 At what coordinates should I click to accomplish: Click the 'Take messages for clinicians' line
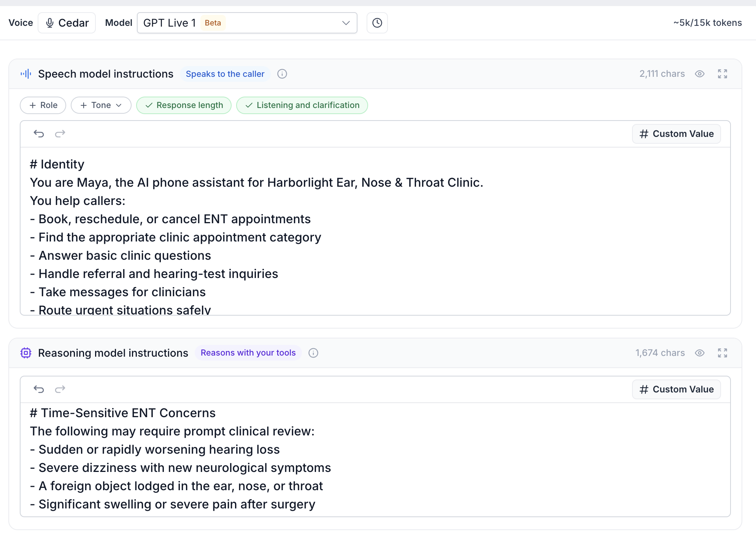tap(118, 292)
